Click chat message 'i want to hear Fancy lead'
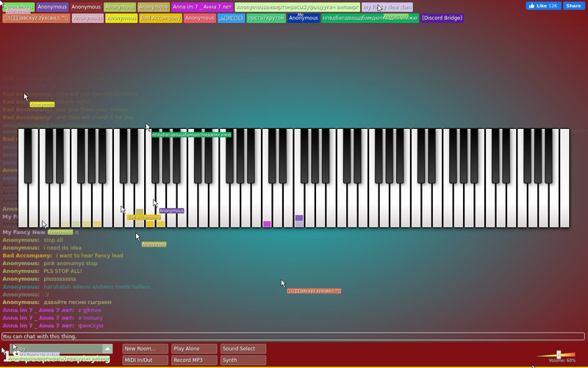The width and height of the screenshot is (588, 368). pyautogui.click(x=90, y=255)
